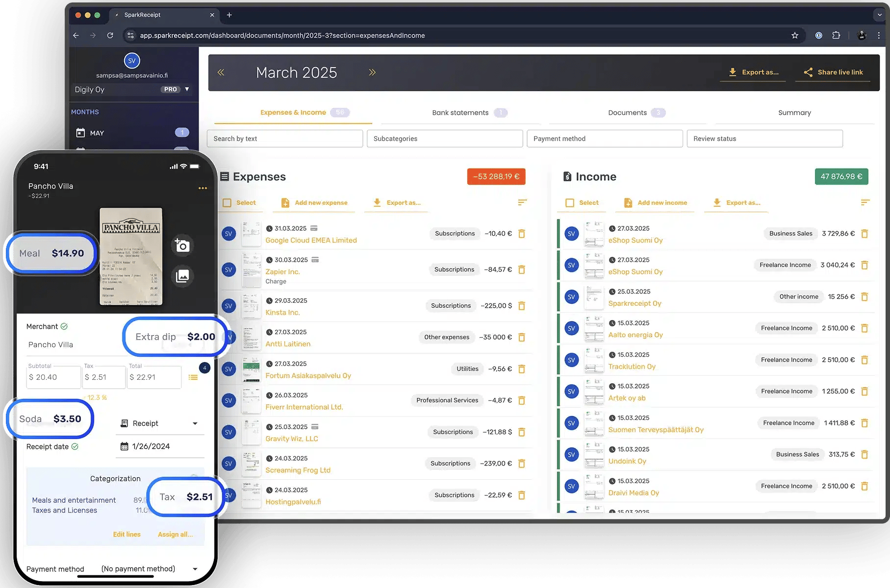Open the Summary tab
The image size is (890, 588).
tap(794, 113)
